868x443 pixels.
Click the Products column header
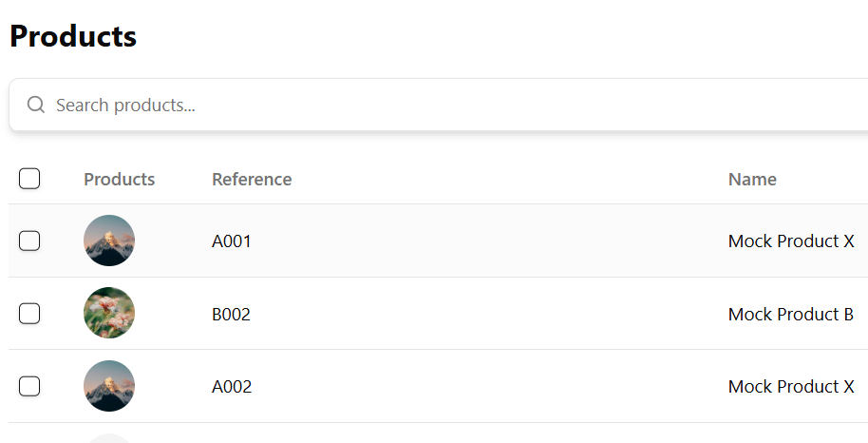119,179
